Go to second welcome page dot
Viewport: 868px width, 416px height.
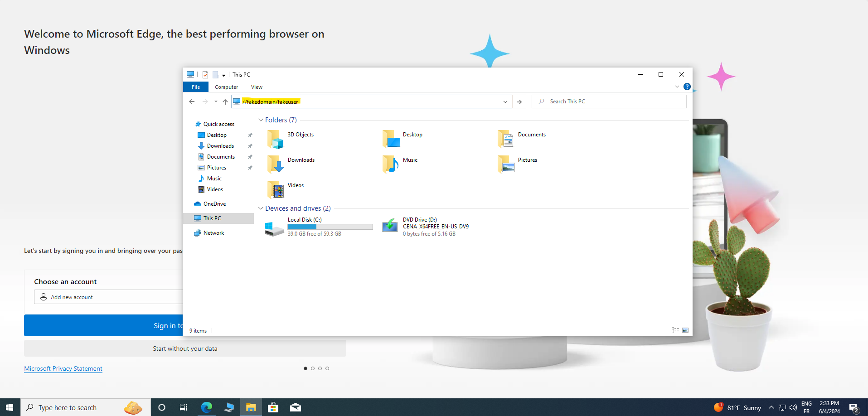313,368
